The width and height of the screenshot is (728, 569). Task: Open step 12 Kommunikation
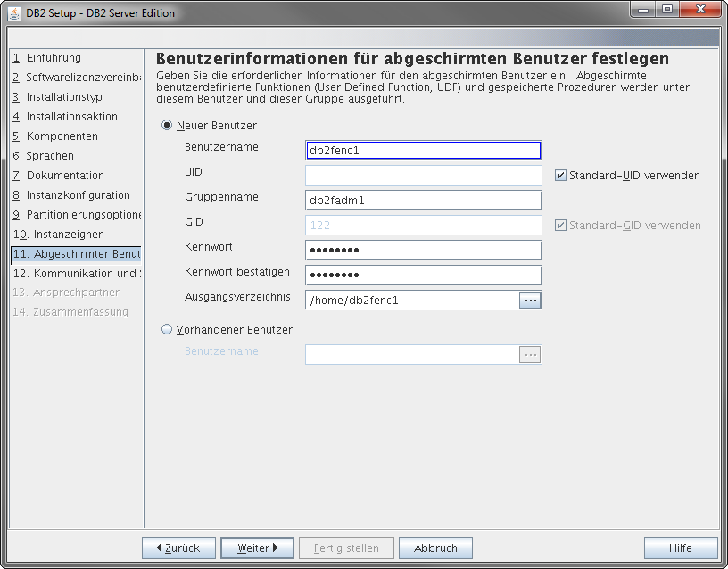point(76,274)
